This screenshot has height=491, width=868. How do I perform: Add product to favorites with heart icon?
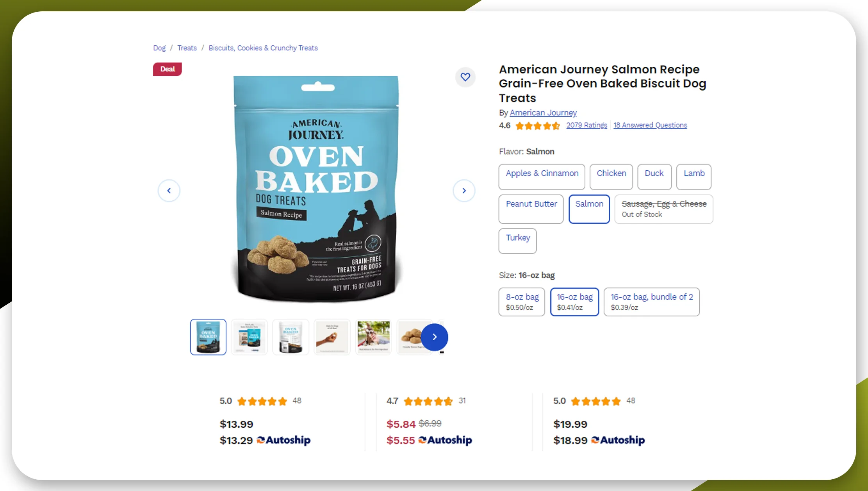[x=465, y=77]
